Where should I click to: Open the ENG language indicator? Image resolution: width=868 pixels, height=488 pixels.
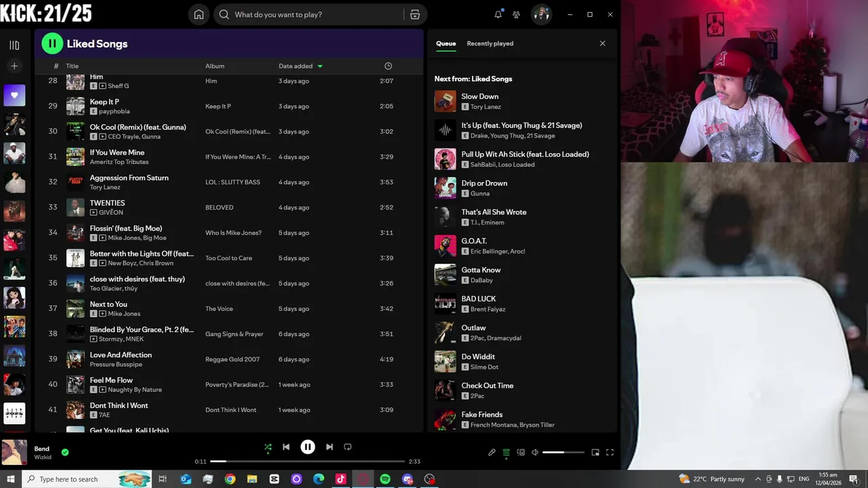point(804,479)
